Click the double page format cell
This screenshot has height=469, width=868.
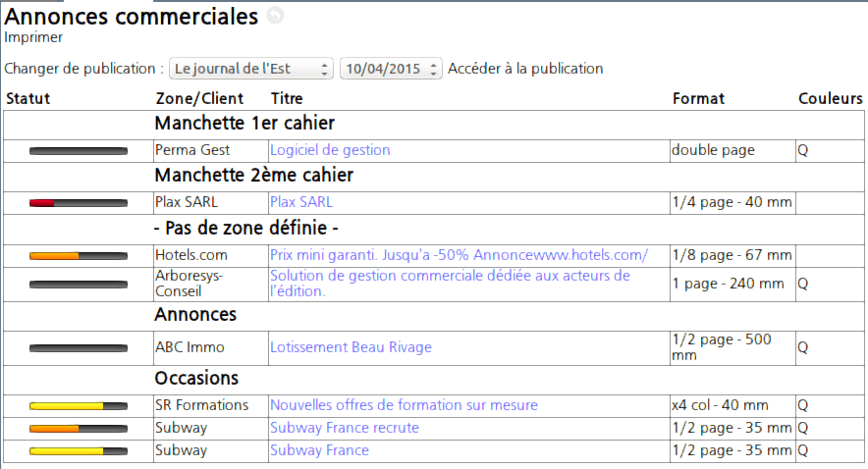pyautogui.click(x=732, y=151)
